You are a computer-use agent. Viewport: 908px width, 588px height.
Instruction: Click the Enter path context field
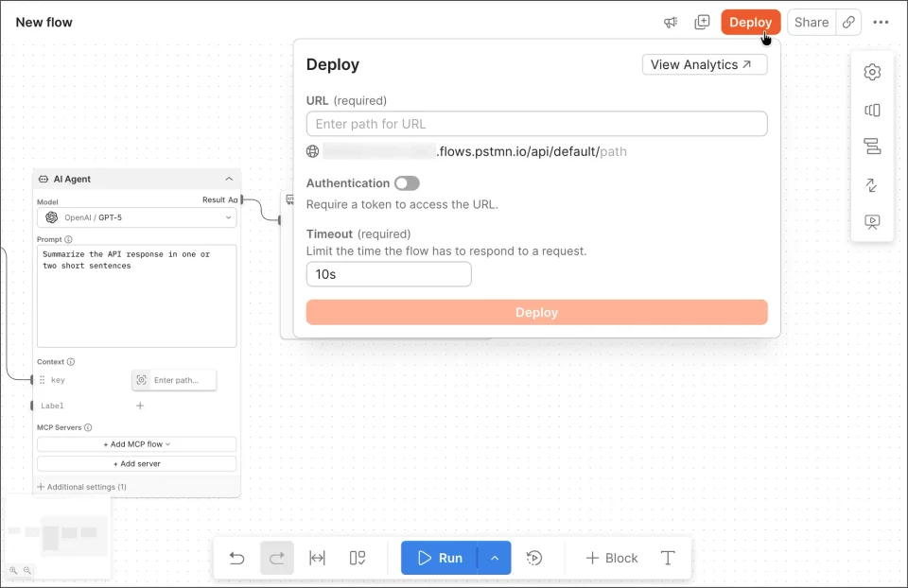click(x=183, y=380)
